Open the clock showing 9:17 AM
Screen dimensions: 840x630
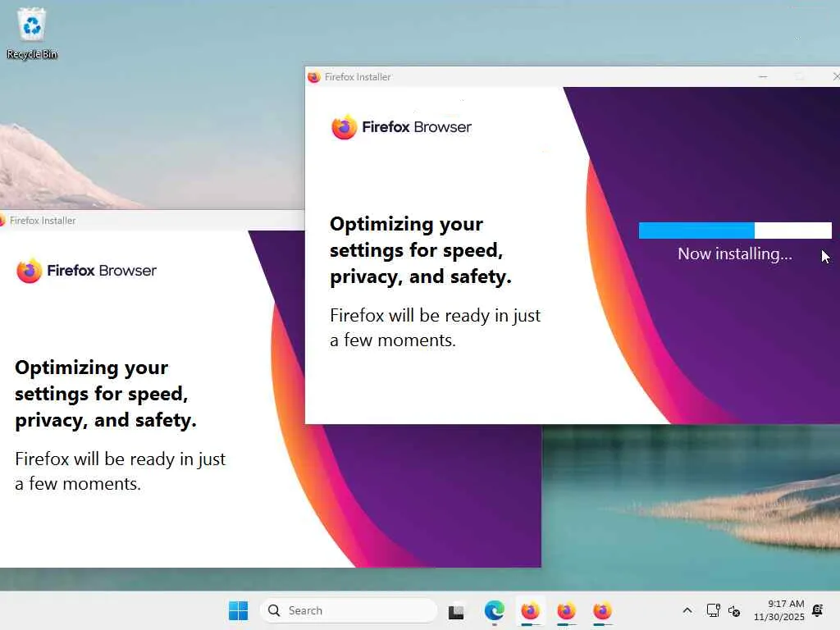pos(779,610)
